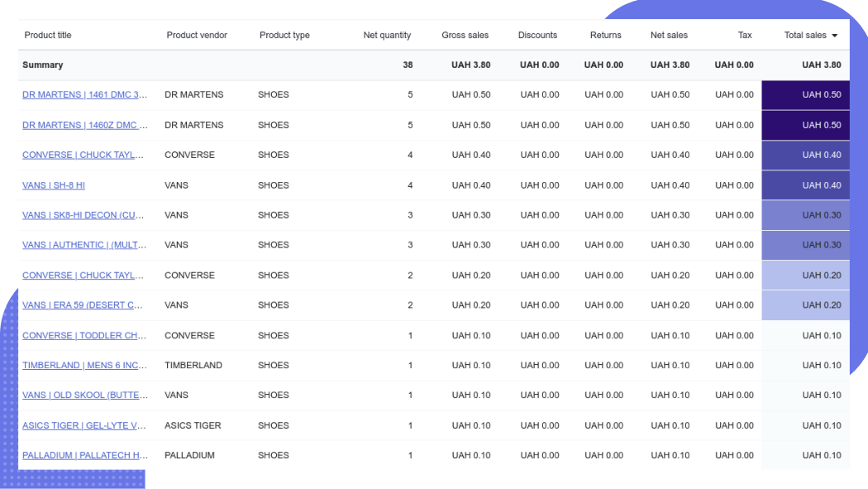Click the "ASICS TIGER" vendor cell

coord(193,426)
